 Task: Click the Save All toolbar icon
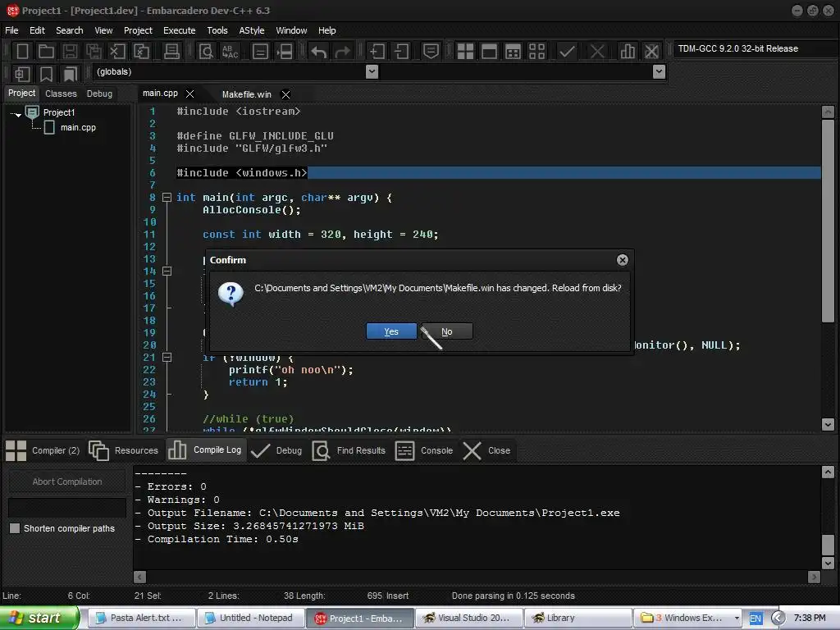(x=94, y=52)
